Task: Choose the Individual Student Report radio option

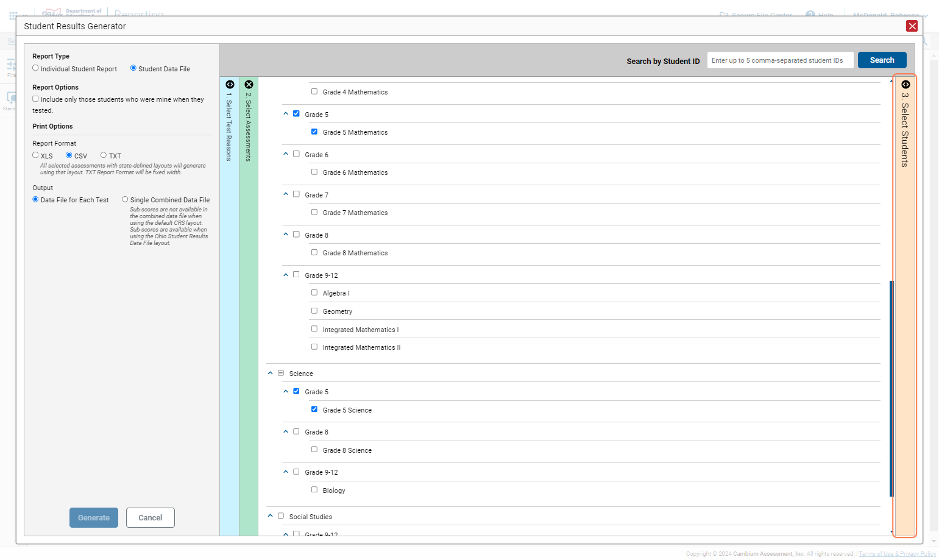Action: (35, 68)
